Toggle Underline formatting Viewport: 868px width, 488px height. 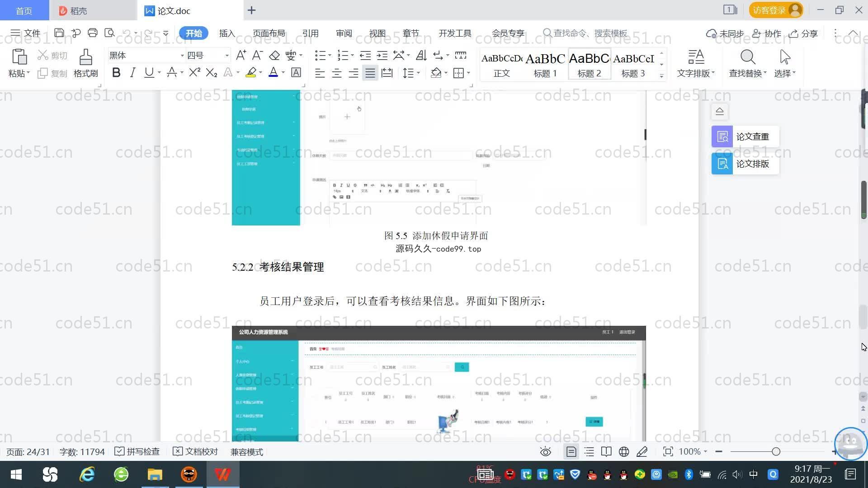(x=149, y=72)
